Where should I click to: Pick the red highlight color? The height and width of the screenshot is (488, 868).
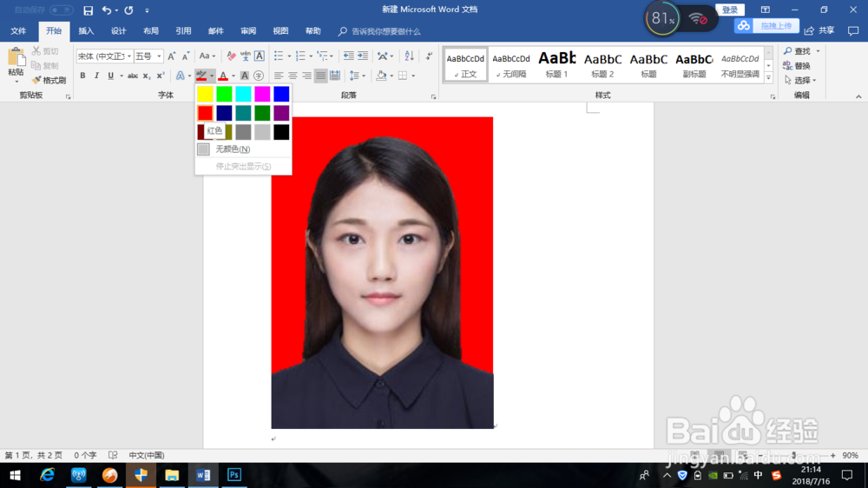coord(205,113)
